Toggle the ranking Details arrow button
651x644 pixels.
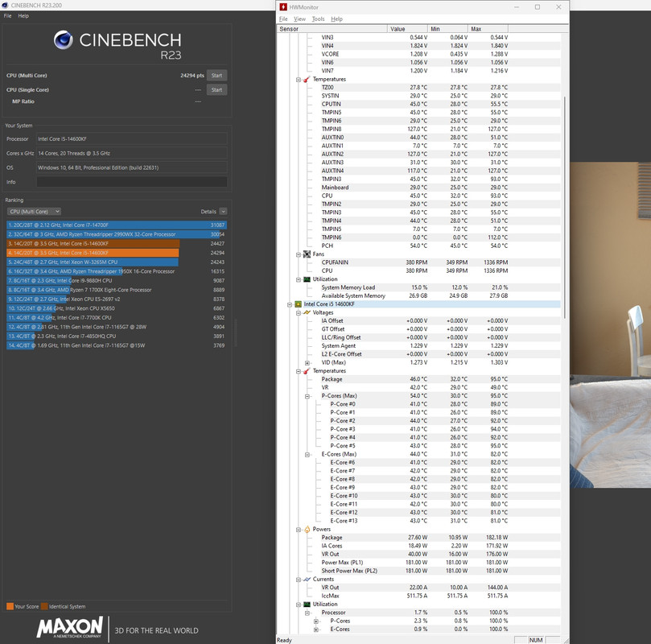point(223,212)
